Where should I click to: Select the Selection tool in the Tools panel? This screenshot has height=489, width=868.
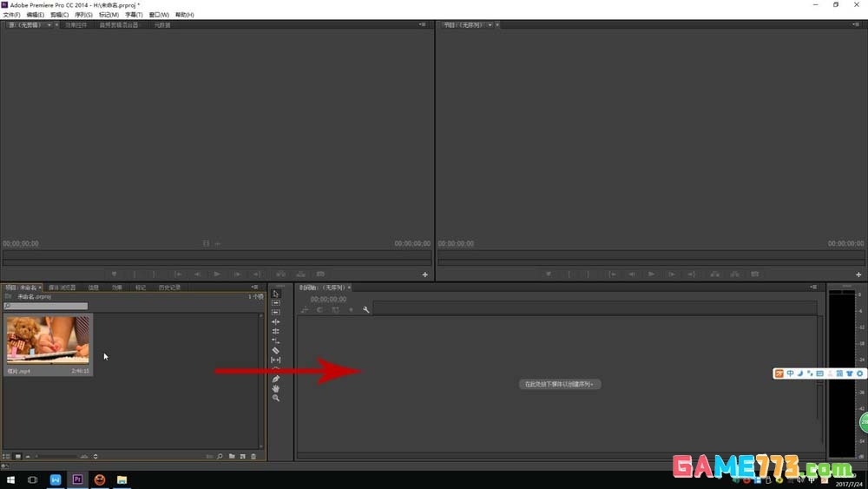click(276, 294)
